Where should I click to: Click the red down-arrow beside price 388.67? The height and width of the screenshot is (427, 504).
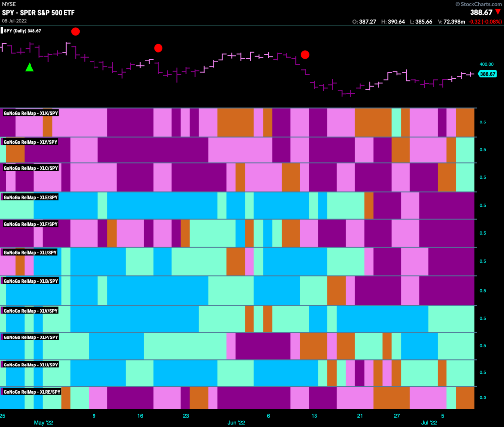[x=498, y=12]
